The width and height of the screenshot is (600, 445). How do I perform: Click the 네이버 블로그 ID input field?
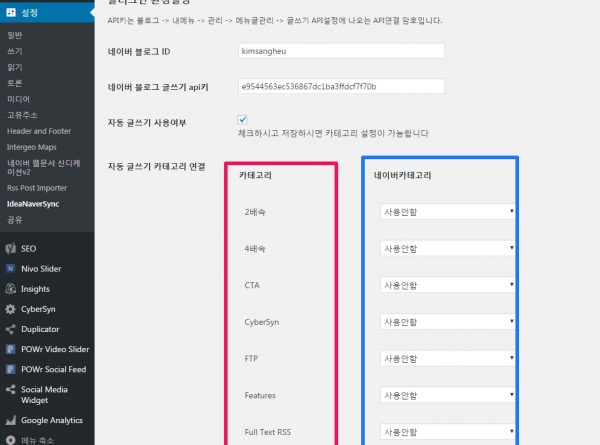341,51
